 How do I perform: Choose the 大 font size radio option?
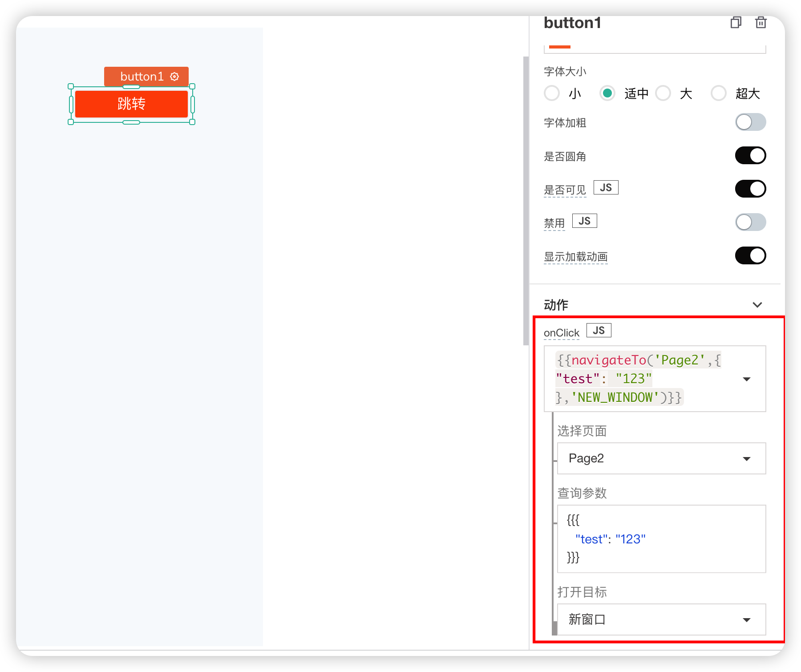coord(663,93)
